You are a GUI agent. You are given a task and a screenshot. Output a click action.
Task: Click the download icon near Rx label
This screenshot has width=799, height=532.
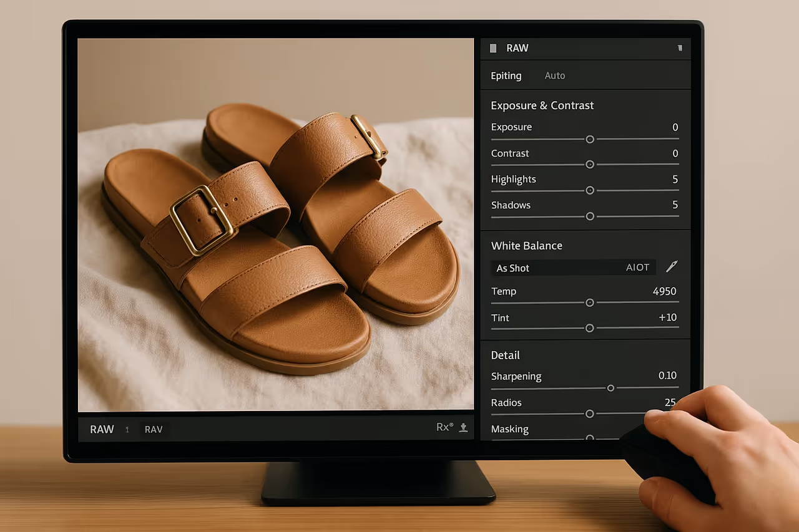(463, 428)
